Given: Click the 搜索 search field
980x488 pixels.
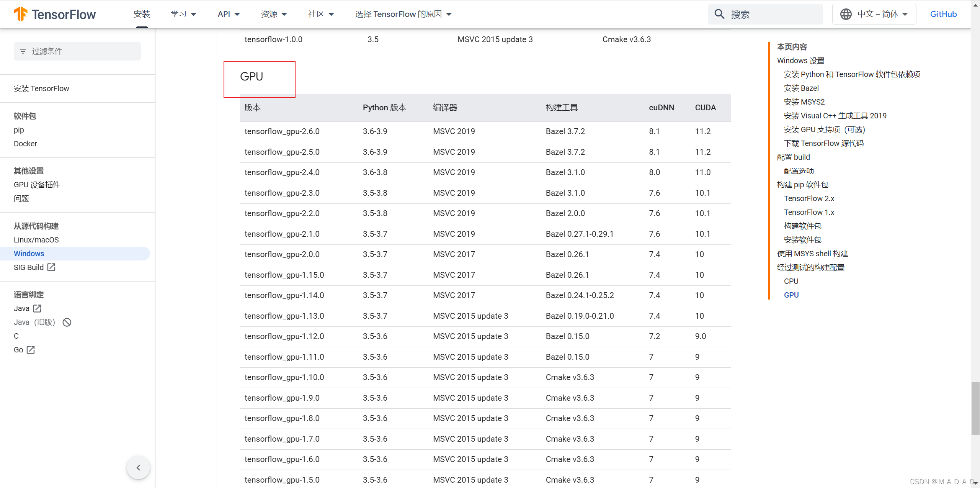Looking at the screenshot, I should [x=765, y=14].
